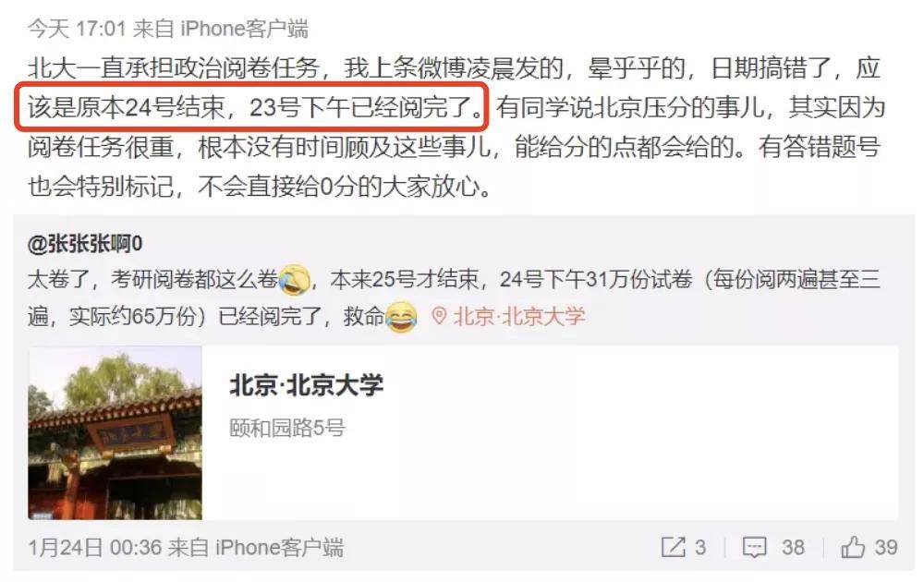
Task: Click the Peking University gate thumbnail
Action: 115,433
